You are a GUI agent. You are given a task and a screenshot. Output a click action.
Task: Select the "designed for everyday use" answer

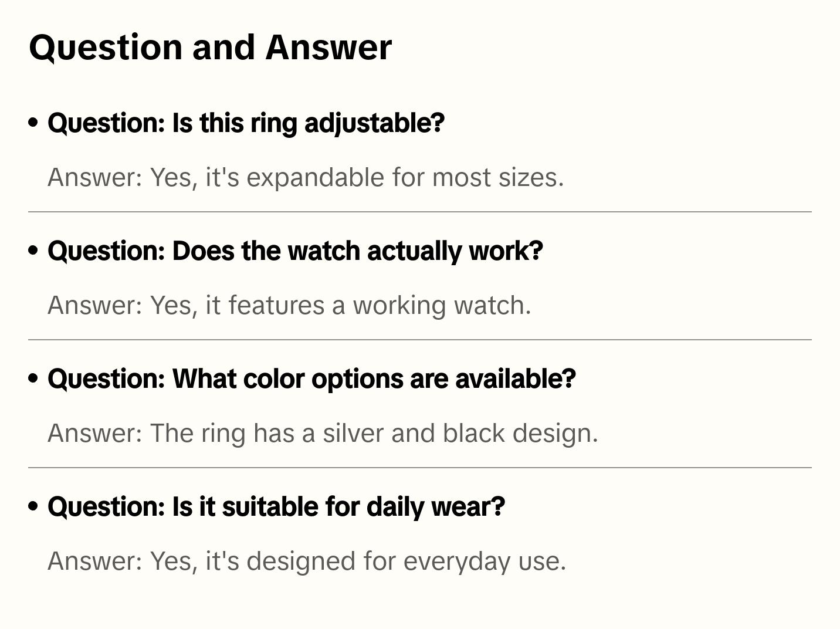[307, 561]
